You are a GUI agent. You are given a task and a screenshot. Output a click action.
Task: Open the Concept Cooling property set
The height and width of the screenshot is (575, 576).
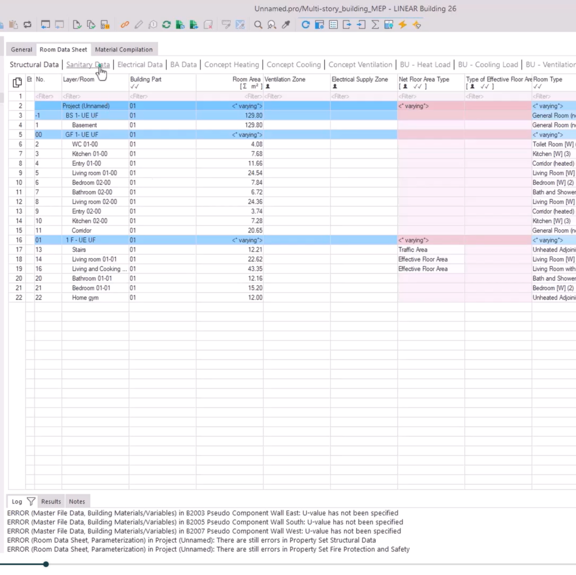click(x=294, y=65)
